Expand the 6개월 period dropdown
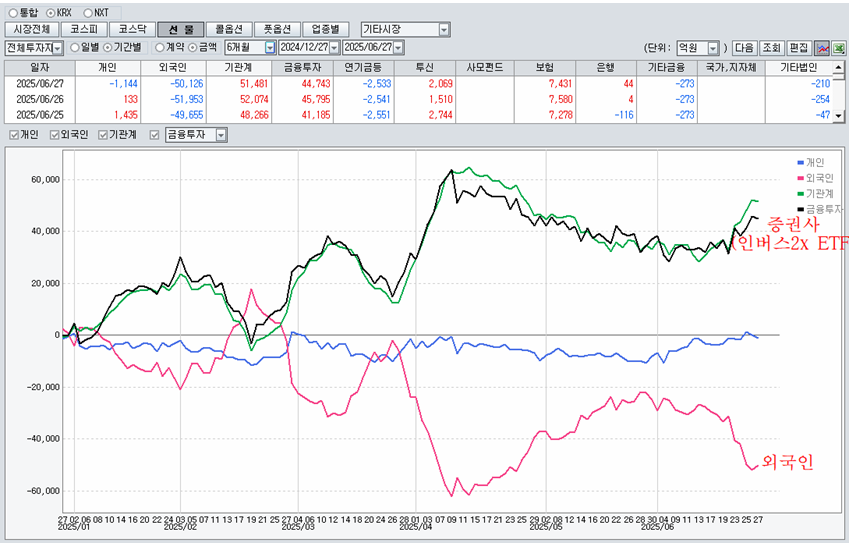 (269, 48)
